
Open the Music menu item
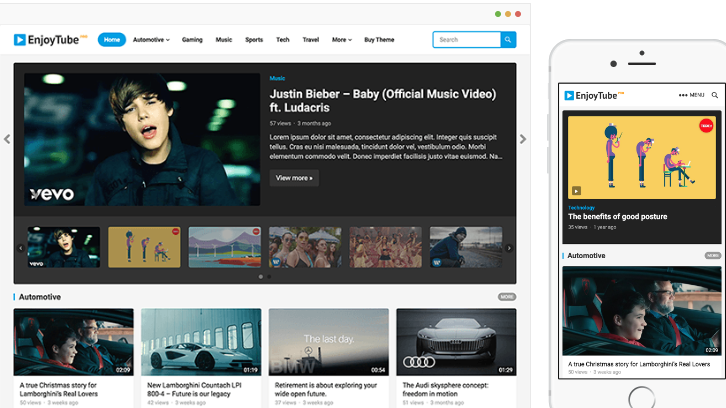coord(224,40)
